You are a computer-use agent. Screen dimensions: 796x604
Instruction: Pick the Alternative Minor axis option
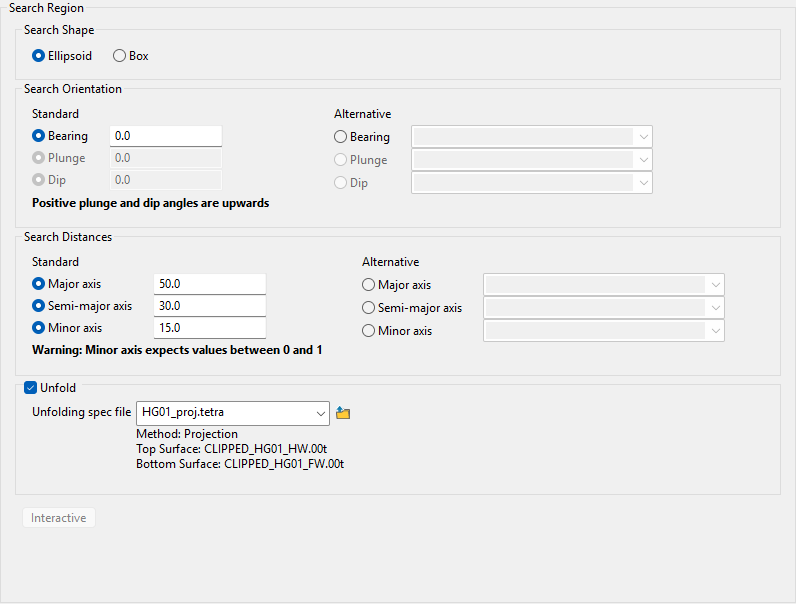(369, 331)
